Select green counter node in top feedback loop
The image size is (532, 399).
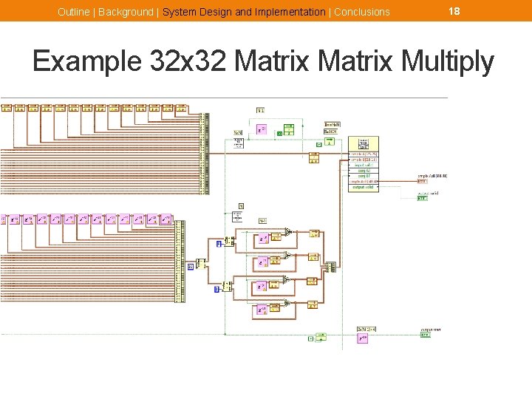tap(289, 130)
